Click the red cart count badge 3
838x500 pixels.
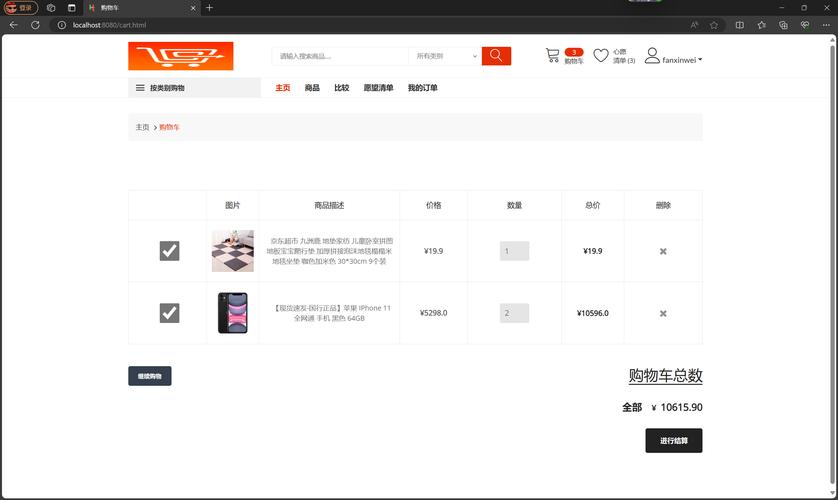[573, 52]
